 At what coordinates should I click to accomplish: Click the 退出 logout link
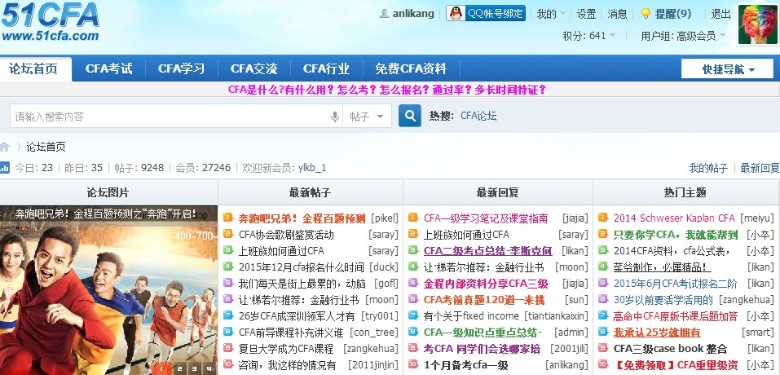point(721,14)
